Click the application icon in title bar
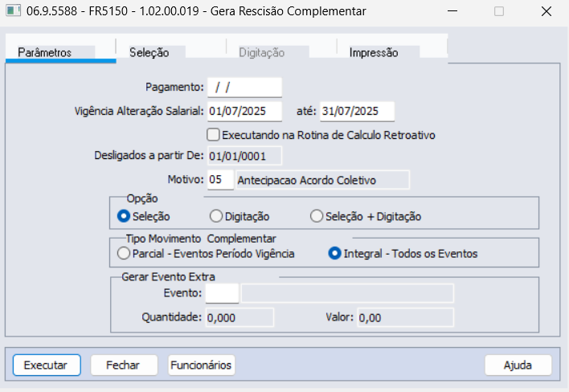The image size is (569, 392). [13, 11]
